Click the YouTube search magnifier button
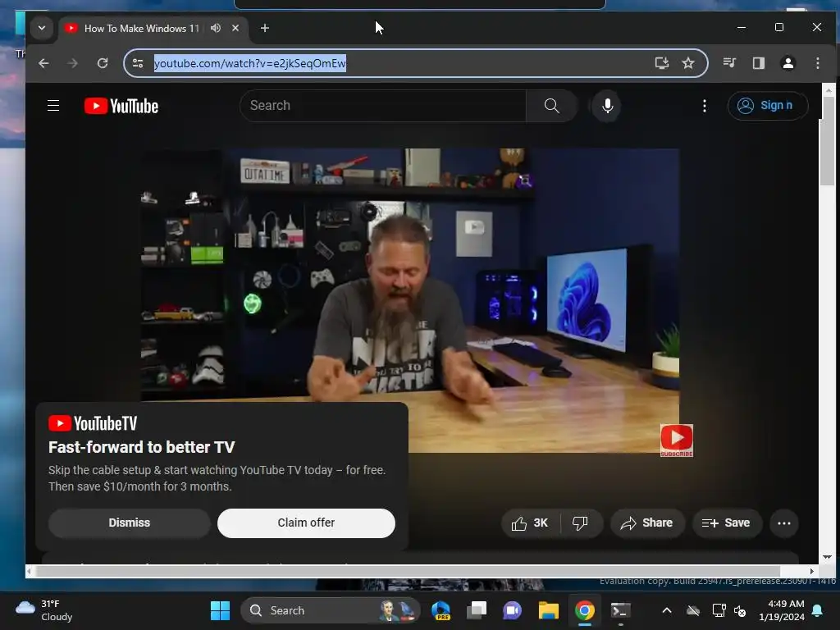 [552, 106]
